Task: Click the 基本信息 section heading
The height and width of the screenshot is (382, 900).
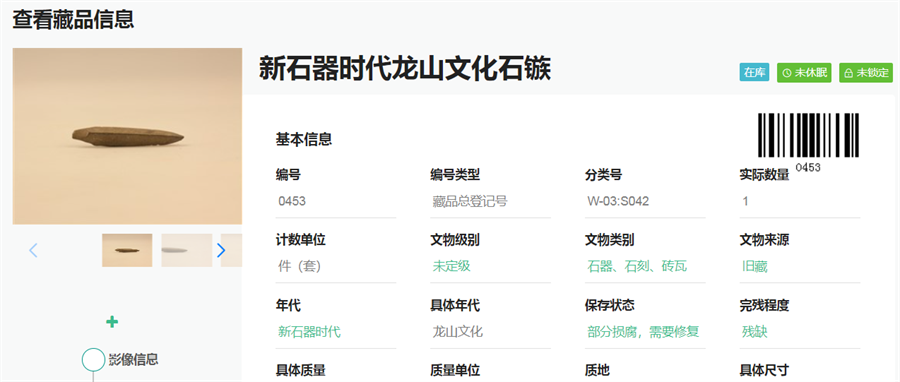Action: coord(304,139)
